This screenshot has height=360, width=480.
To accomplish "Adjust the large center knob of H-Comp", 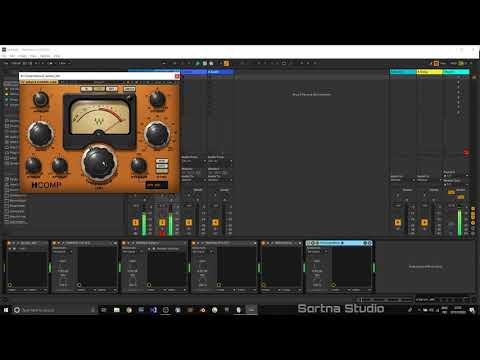I will [99, 163].
